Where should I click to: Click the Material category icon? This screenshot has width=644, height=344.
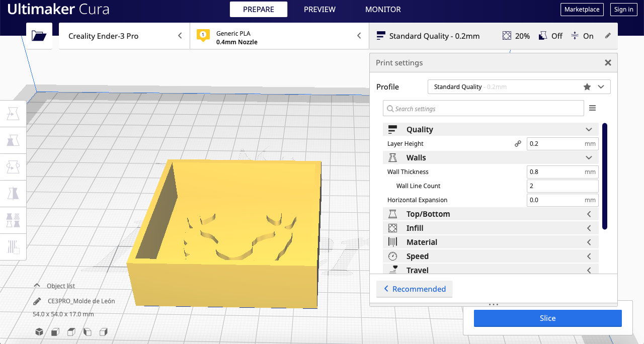393,242
